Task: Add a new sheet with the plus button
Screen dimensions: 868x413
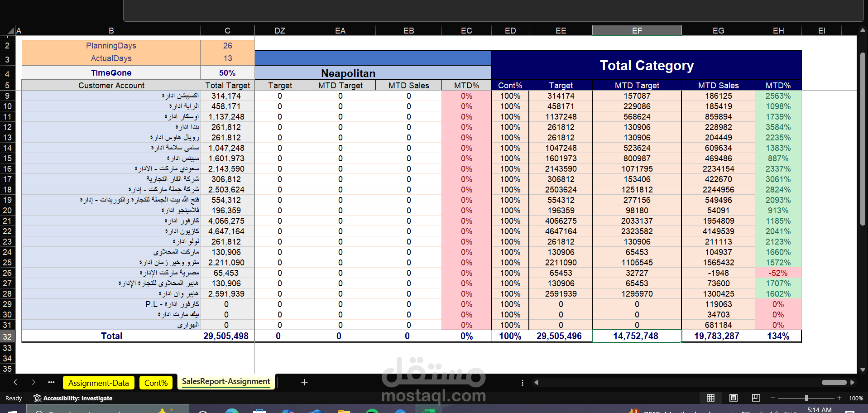Action: coord(304,382)
